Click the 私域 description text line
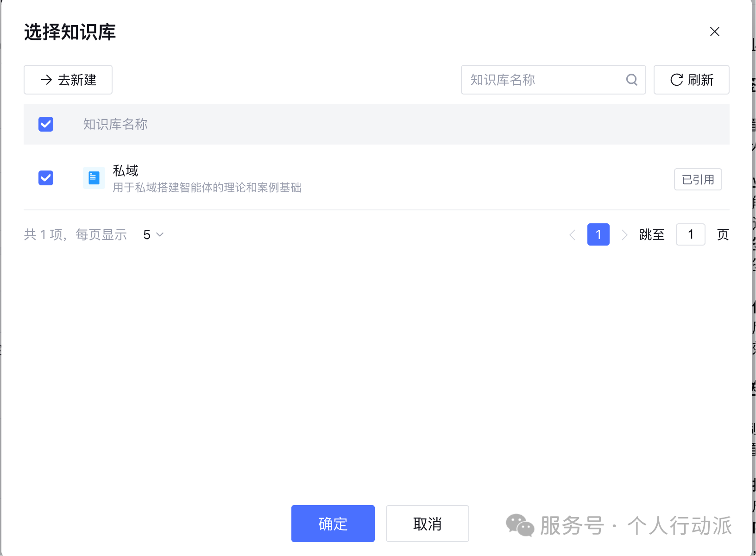Viewport: 756px width, 556px height. click(207, 188)
